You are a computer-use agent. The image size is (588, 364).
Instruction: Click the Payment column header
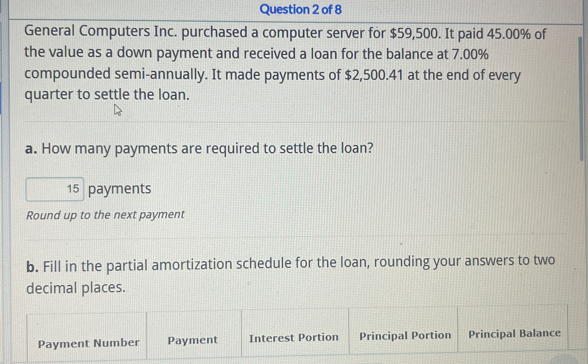pos(193,340)
